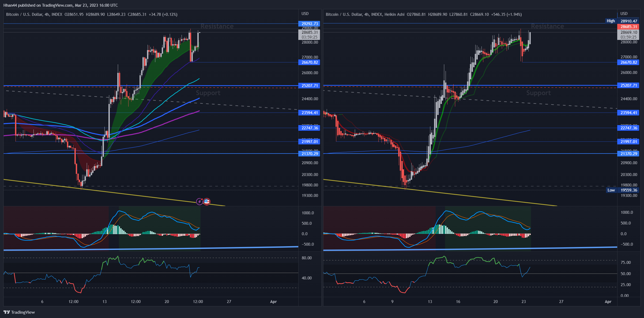The height and width of the screenshot is (318, 644).
Task: Click the Resistance annotation on left chart
Action: pos(217,26)
